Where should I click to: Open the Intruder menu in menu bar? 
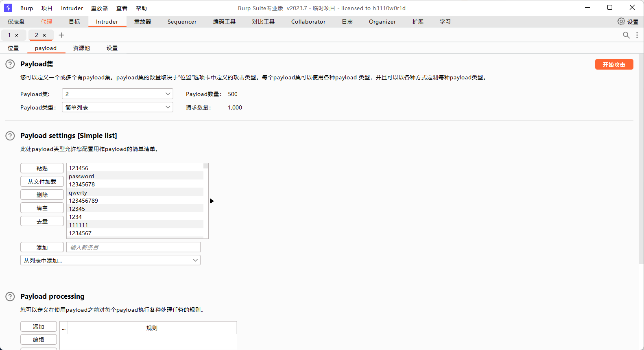tap(72, 8)
